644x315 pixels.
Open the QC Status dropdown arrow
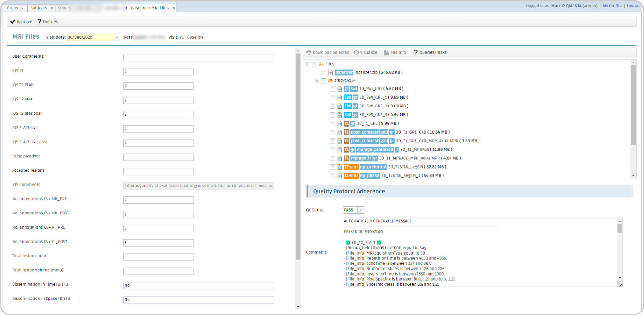(x=361, y=210)
